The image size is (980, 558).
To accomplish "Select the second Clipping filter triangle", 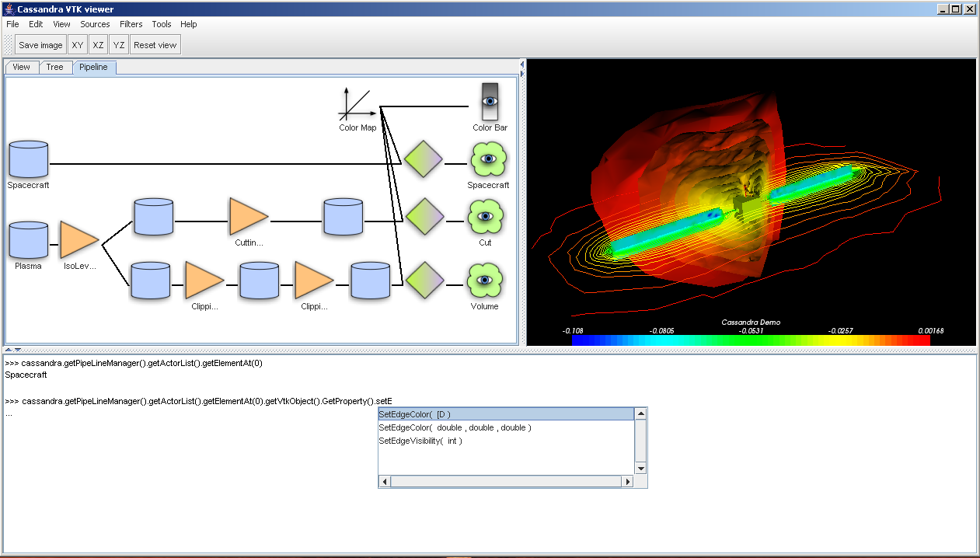I will [314, 280].
